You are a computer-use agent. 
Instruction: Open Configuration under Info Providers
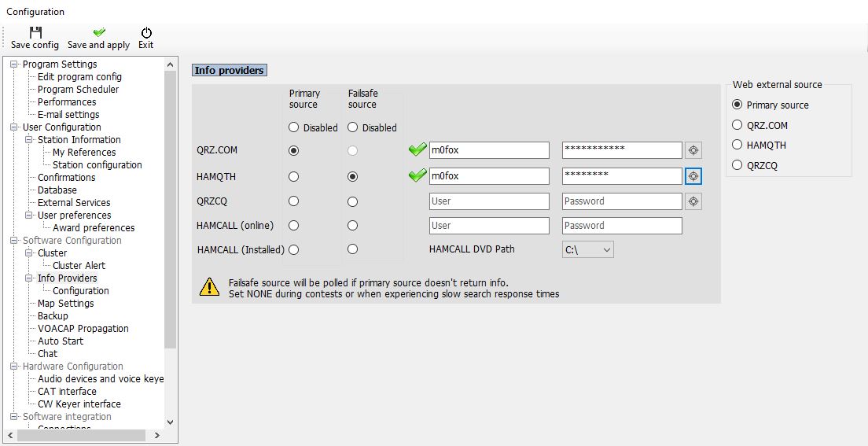pos(81,291)
